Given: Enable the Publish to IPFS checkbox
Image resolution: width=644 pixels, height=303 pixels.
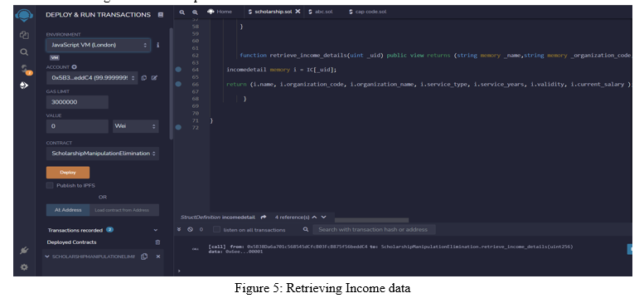Looking at the screenshot, I should 50,185.
